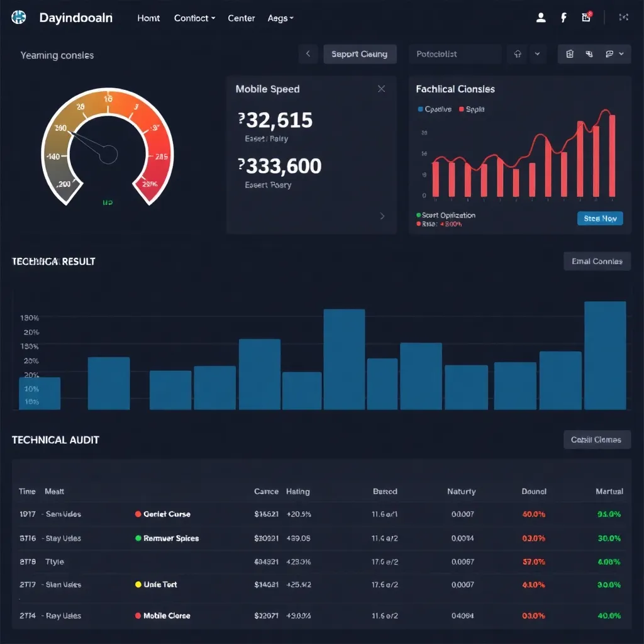This screenshot has height=644, width=644.
Task: Open the Center menu item
Action: tap(241, 18)
